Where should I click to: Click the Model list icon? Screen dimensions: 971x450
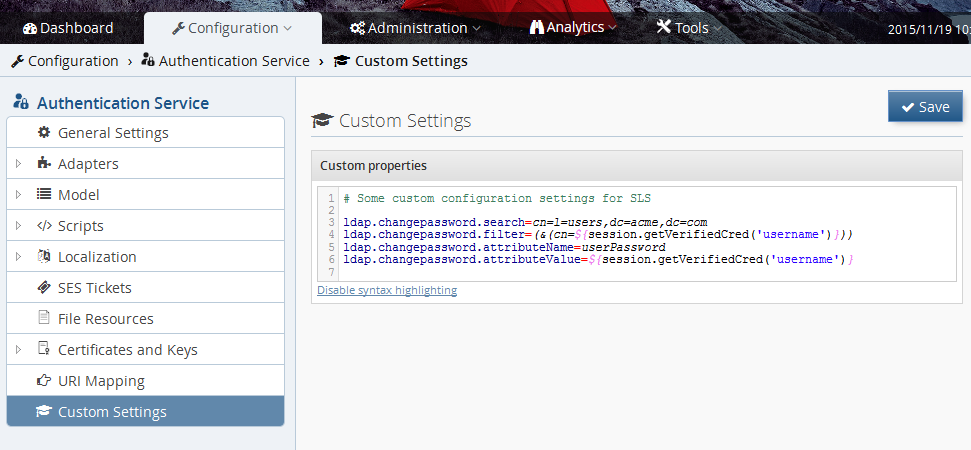[43, 194]
